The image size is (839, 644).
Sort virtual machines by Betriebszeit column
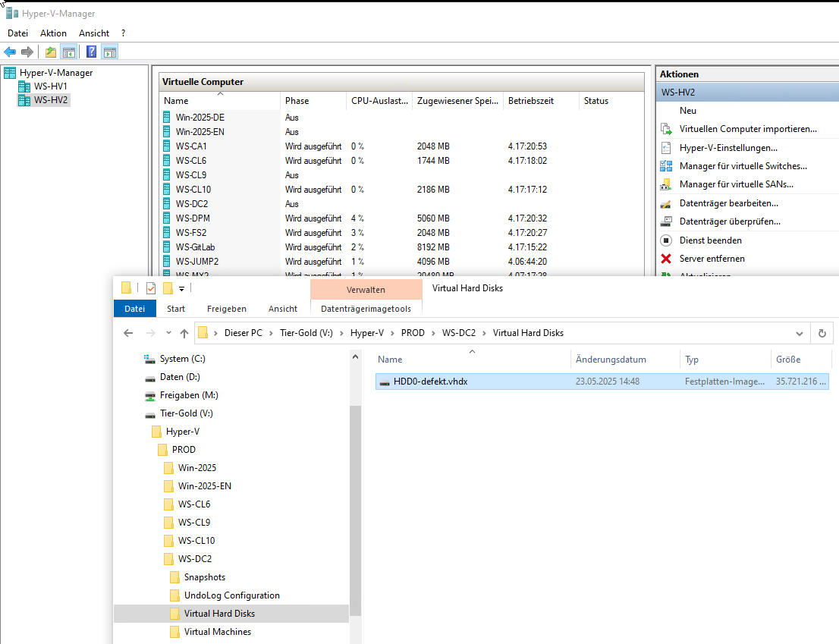coord(541,101)
